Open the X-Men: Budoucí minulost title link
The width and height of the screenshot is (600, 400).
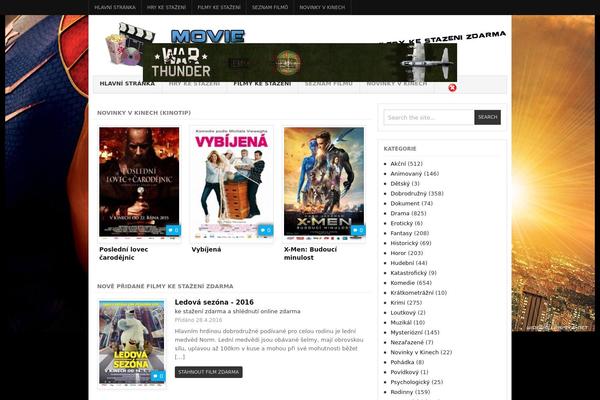pyautogui.click(x=310, y=253)
